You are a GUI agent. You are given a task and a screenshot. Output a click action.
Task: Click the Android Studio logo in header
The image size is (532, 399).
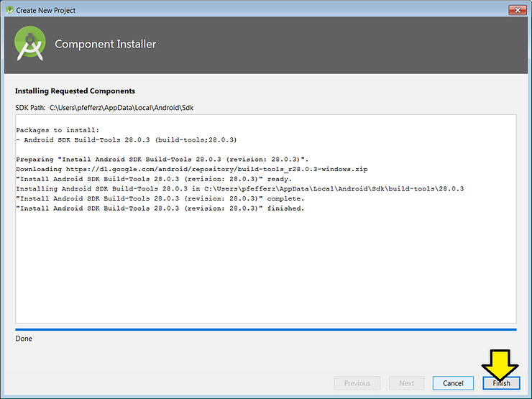(x=30, y=43)
